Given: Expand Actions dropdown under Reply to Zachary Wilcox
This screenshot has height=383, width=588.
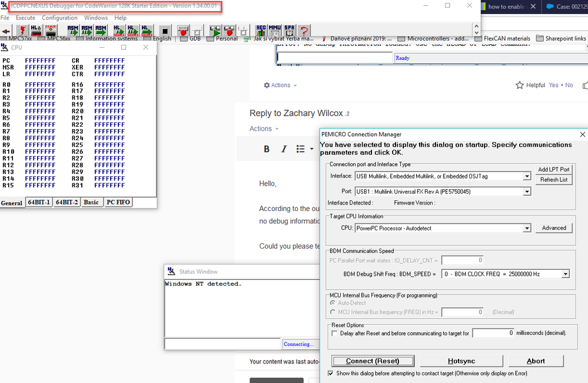Looking at the screenshot, I should click(x=277, y=129).
